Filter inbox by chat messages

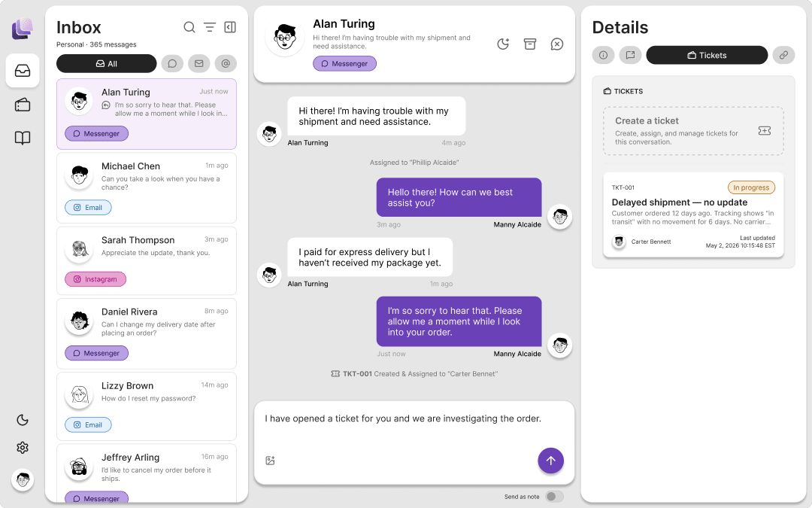172,64
